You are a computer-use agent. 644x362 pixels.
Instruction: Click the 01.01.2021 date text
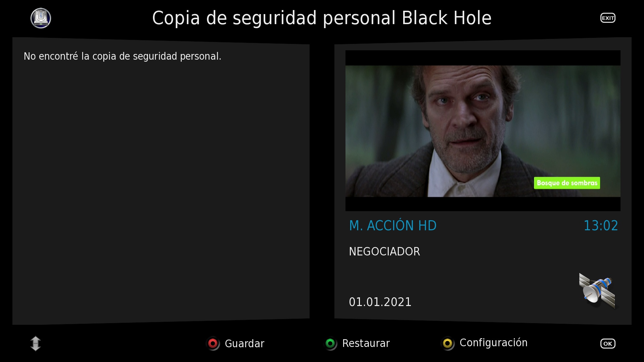pos(380,302)
